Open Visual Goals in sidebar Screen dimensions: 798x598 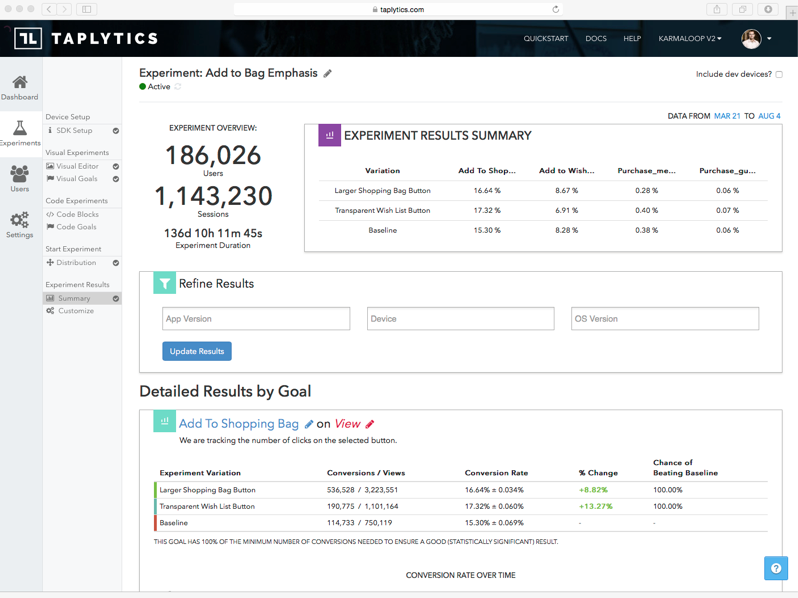76,179
